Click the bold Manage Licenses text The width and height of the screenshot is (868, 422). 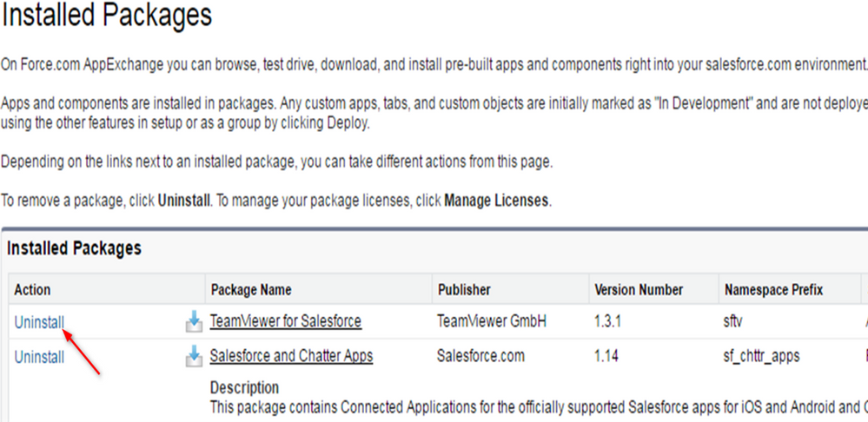click(x=495, y=201)
